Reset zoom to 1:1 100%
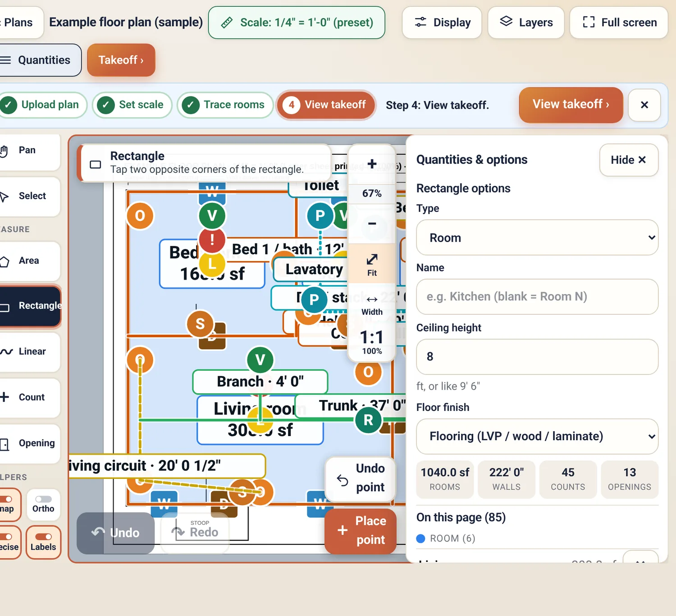The width and height of the screenshot is (676, 616). (372, 342)
